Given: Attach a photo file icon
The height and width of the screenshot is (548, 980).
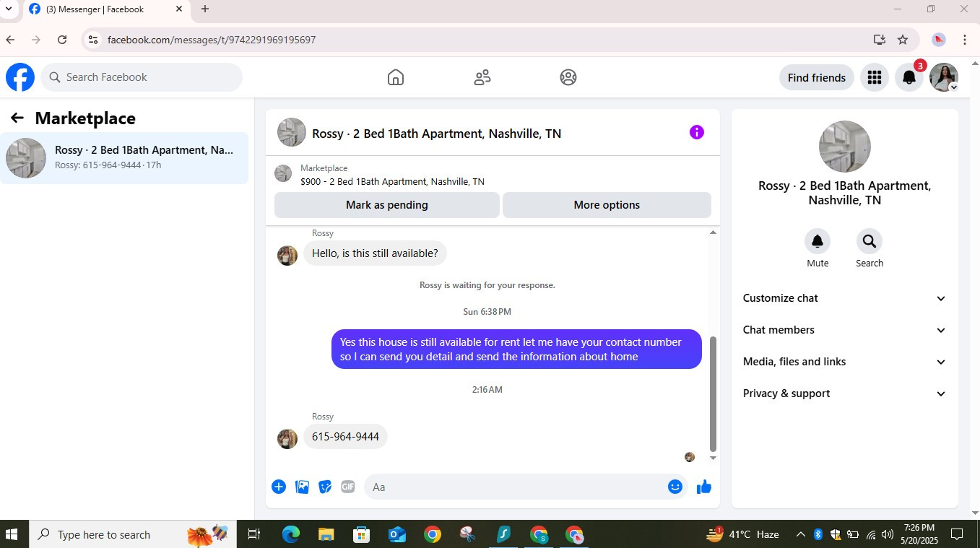Looking at the screenshot, I should (302, 487).
